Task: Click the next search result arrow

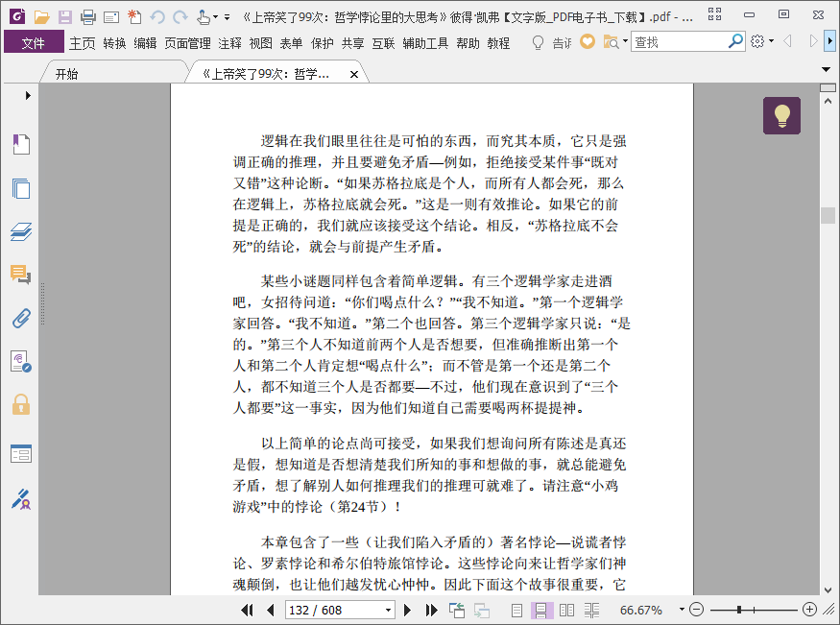Action: [813, 40]
